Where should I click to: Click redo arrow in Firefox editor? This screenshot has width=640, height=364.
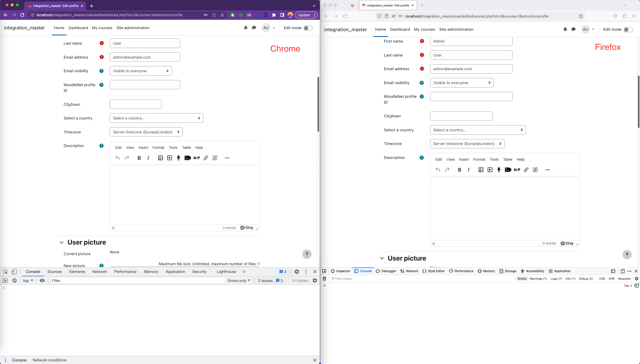point(447,170)
